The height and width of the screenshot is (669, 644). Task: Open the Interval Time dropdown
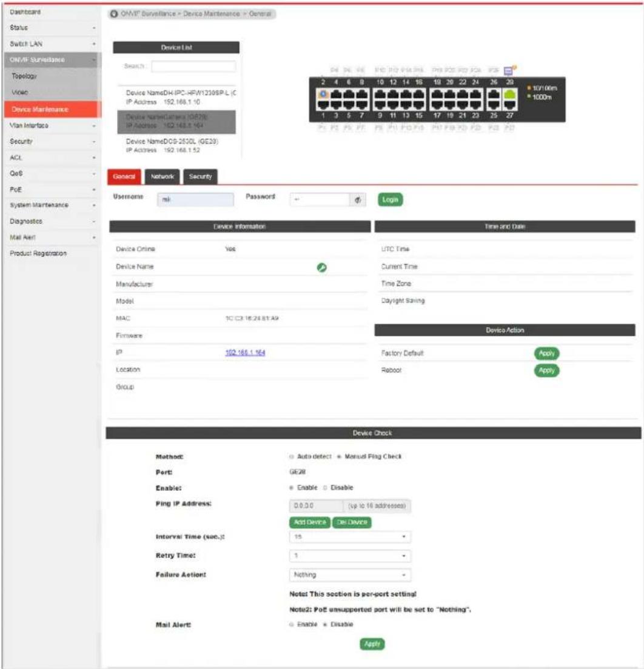click(x=350, y=537)
